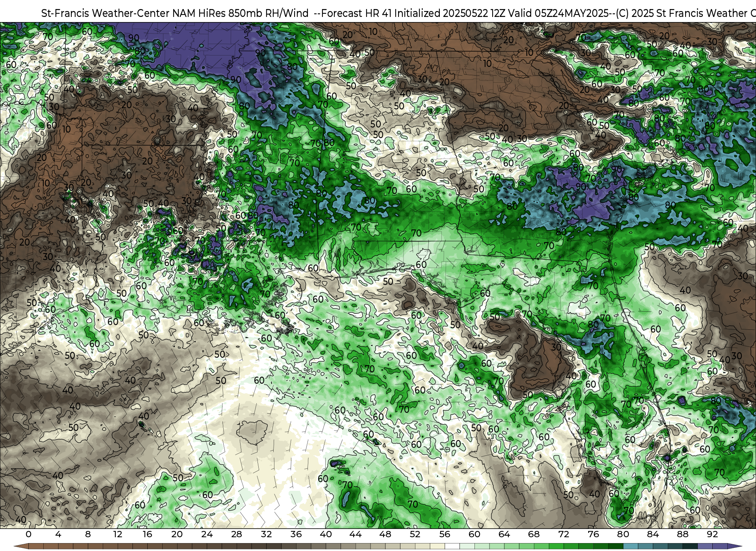
Task: Click the '72' label on colorbar scale
Action: [x=563, y=534]
